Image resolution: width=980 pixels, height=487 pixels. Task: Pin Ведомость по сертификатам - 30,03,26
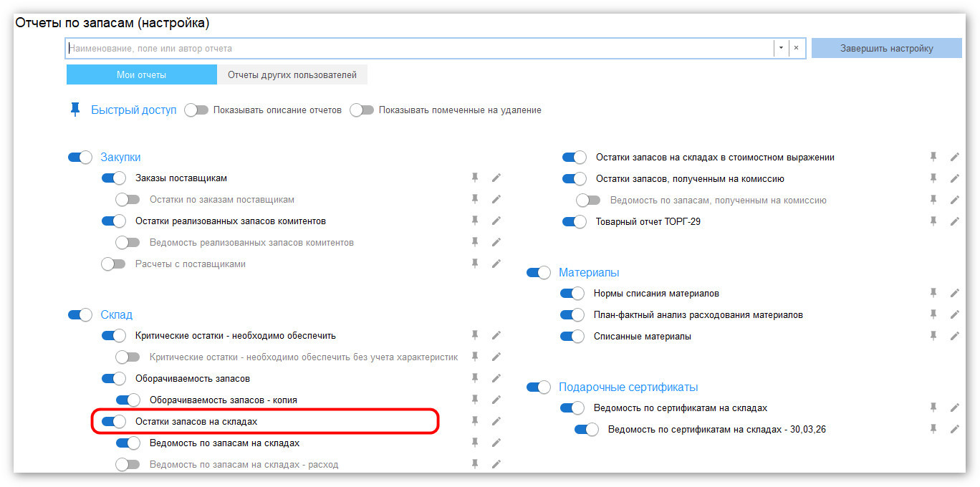click(933, 429)
